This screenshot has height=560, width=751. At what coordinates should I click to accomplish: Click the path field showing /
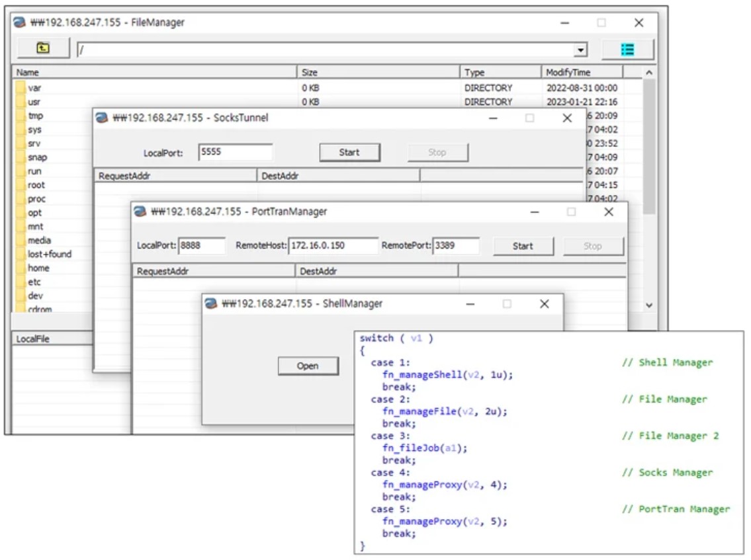click(326, 50)
